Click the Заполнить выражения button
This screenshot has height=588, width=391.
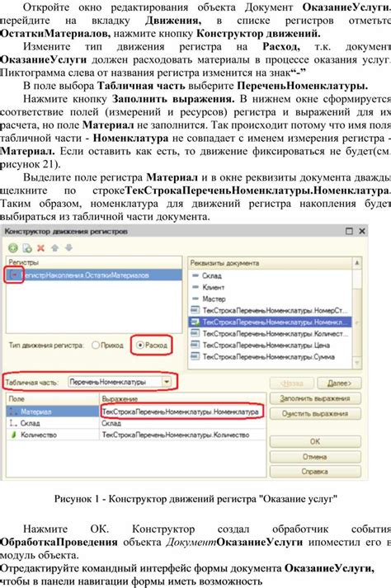(315, 398)
